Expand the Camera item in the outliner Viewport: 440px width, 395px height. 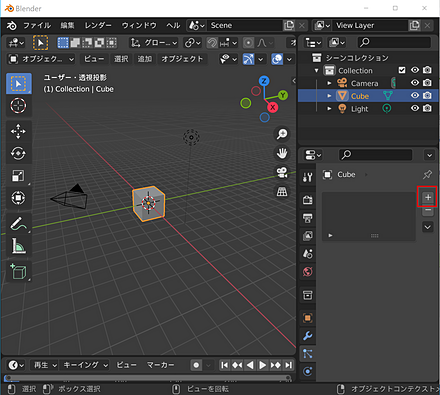pyautogui.click(x=329, y=83)
